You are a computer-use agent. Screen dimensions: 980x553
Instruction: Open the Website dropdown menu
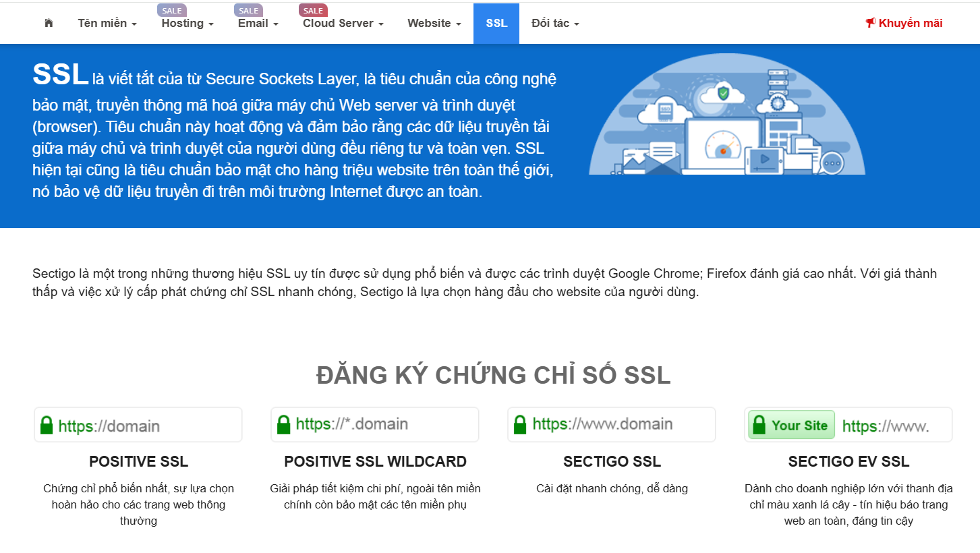[x=434, y=24]
